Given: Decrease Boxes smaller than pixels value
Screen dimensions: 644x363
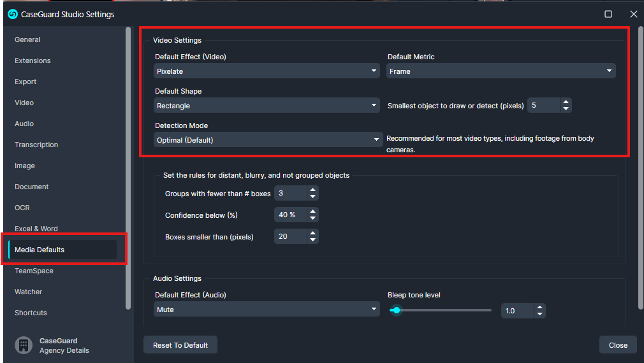Looking at the screenshot, I should pos(312,239).
